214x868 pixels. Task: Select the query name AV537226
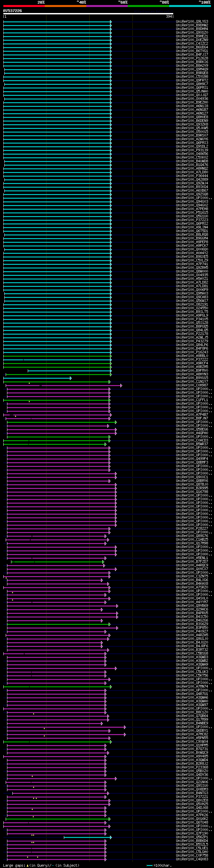(x=12, y=11)
